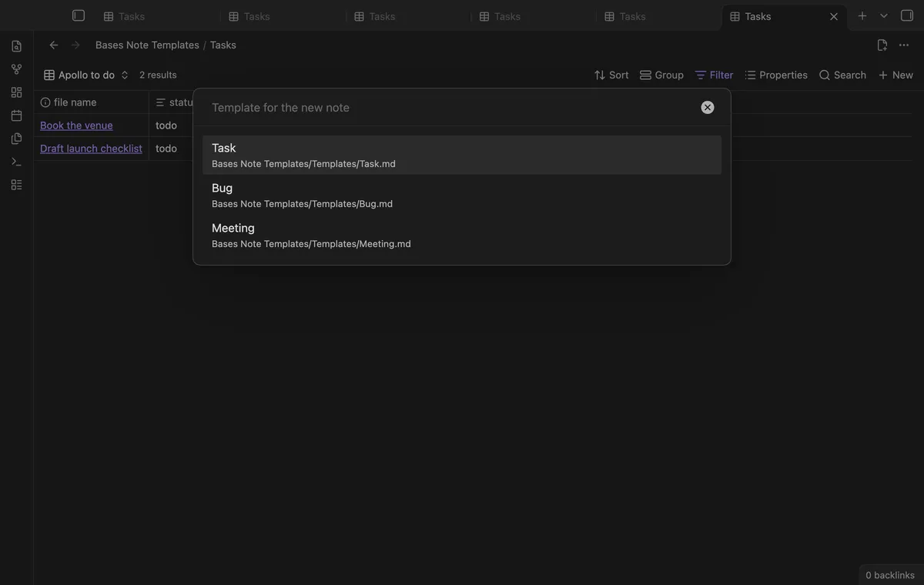This screenshot has width=924, height=585.
Task: Click the Sort toolbar button
Action: (x=611, y=75)
